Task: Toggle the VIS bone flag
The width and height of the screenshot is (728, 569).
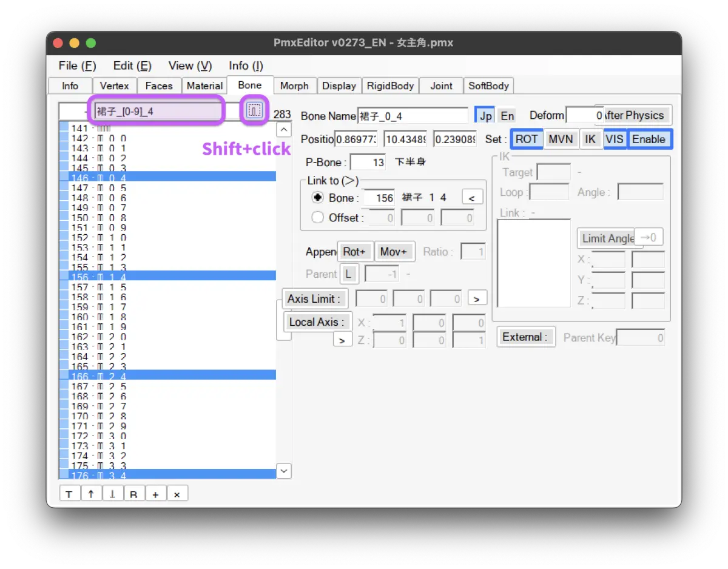Action: pos(615,139)
